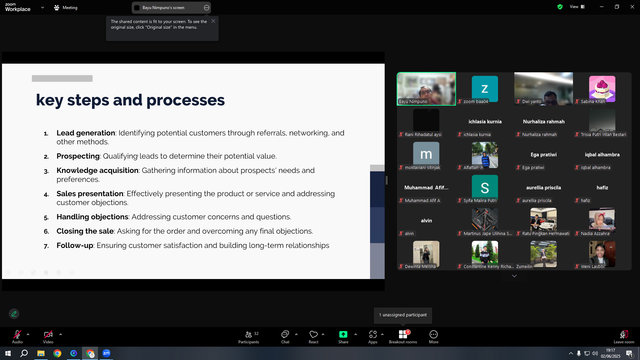
Task: Dismiss the shared content fit notification
Action: (213, 21)
